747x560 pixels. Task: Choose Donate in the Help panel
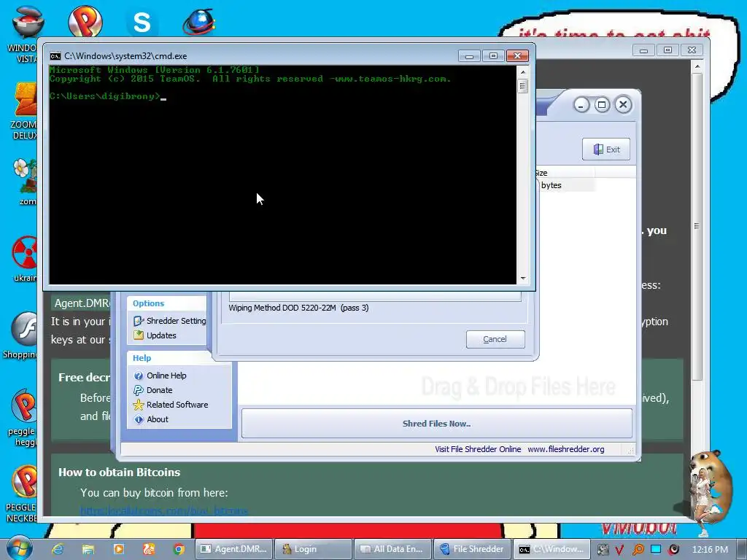pos(160,390)
